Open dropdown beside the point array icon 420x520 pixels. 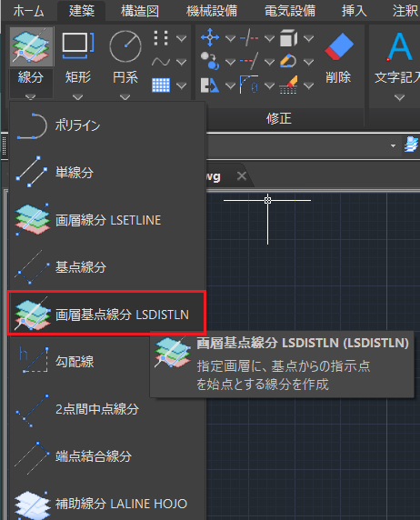[x=181, y=38]
